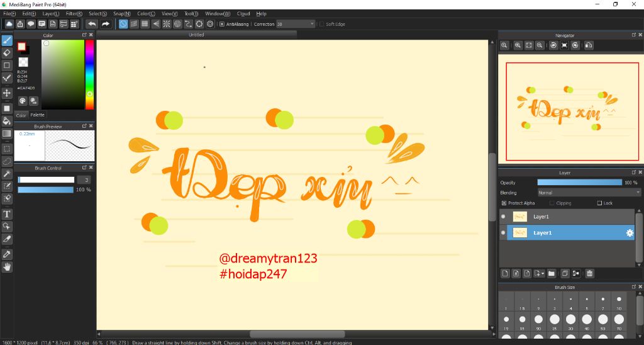
Task: Select the Gradient tool
Action: click(x=7, y=133)
